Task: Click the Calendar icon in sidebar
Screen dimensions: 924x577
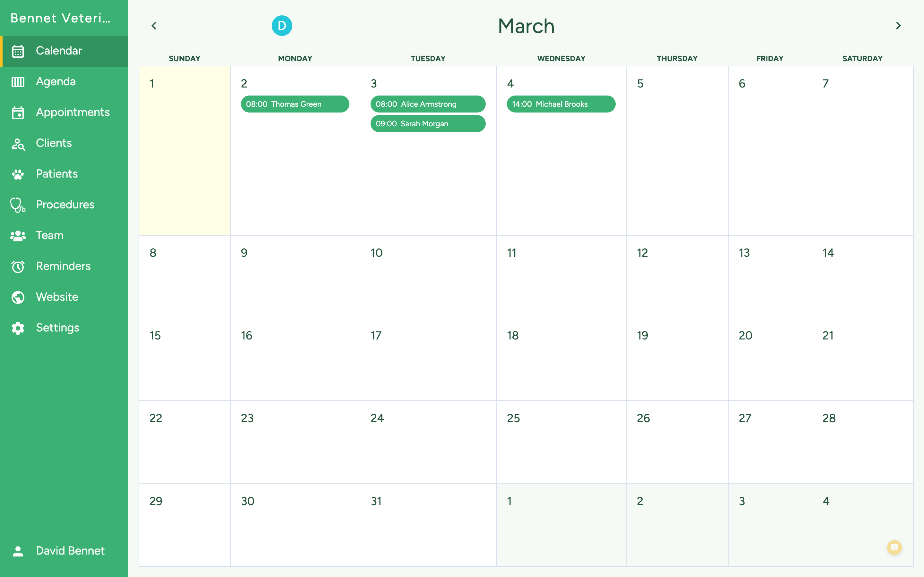Action: point(18,51)
